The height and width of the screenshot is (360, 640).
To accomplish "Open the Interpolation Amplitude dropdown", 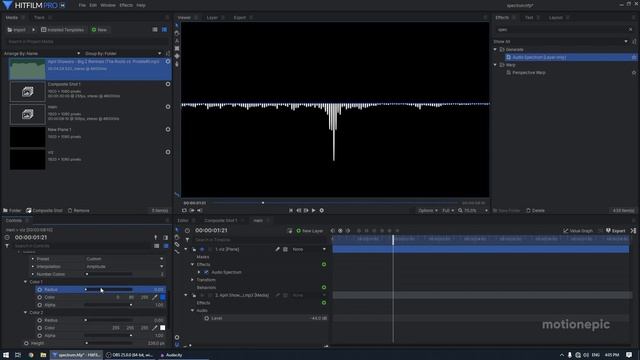I will pyautogui.click(x=124, y=267).
